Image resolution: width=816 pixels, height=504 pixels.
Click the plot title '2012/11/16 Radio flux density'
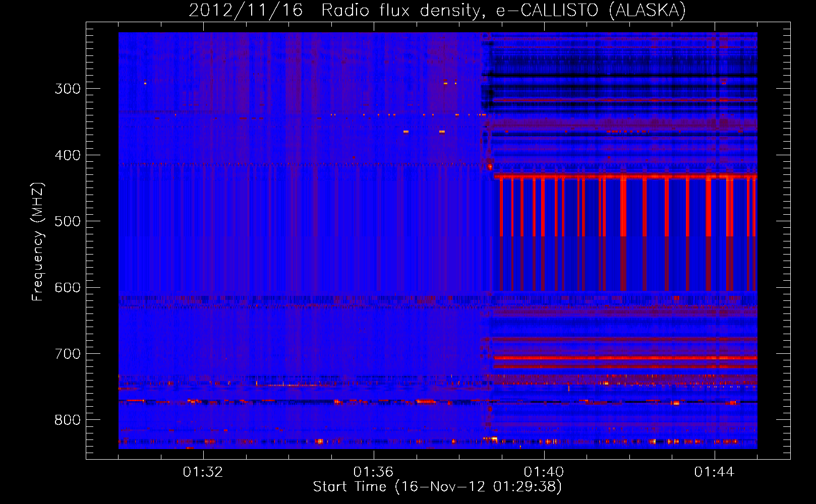tap(337, 11)
